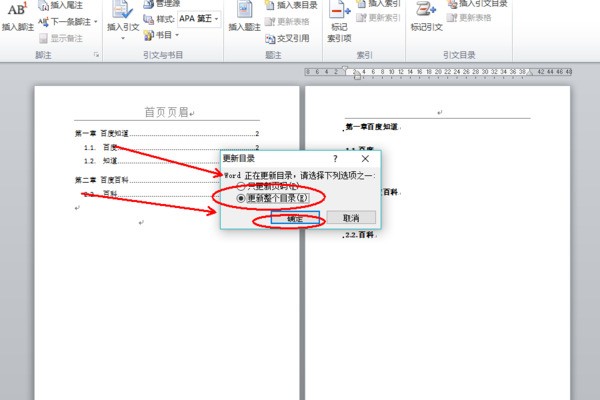Click the dialog's help question mark

[335, 158]
